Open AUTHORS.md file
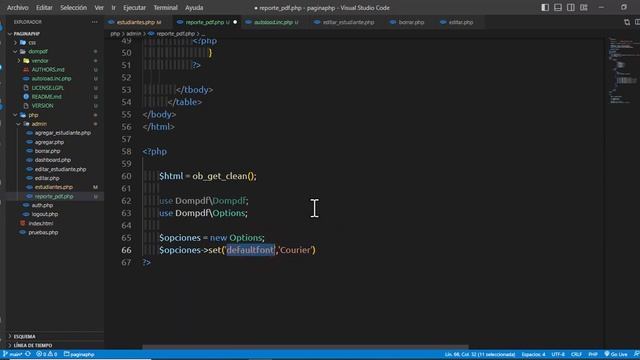640x360 pixels. point(48,69)
